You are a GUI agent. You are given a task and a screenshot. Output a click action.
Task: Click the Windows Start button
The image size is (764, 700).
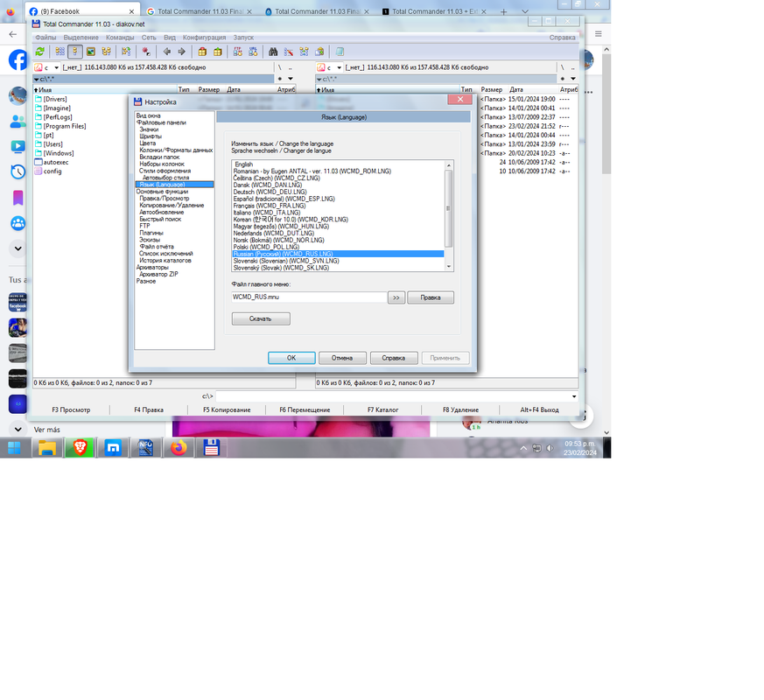[15, 448]
